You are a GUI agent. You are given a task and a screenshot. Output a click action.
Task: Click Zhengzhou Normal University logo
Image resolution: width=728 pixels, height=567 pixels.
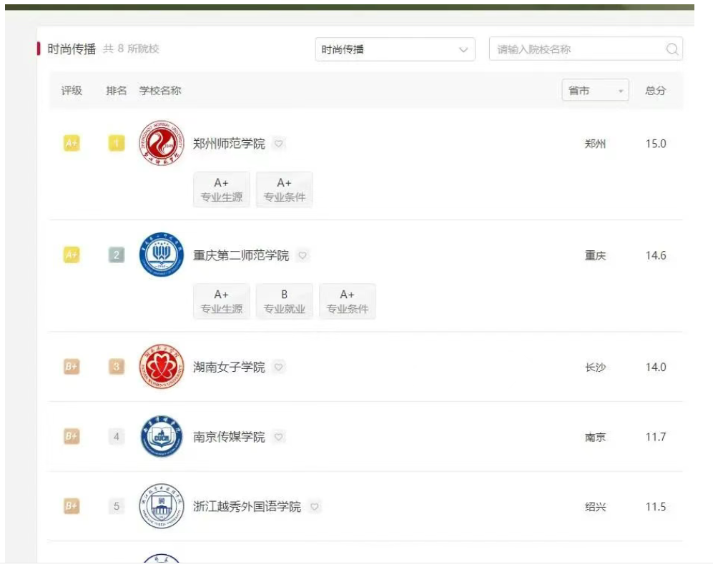click(x=162, y=143)
